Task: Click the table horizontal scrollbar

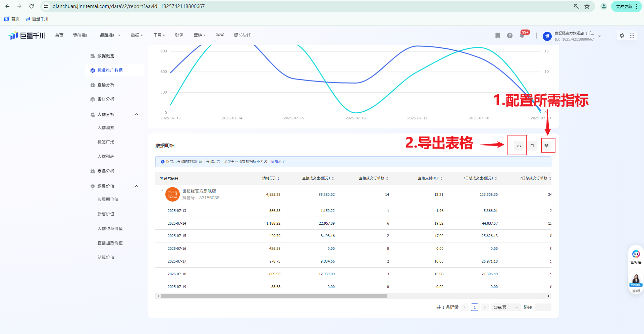Action: [x=274, y=296]
